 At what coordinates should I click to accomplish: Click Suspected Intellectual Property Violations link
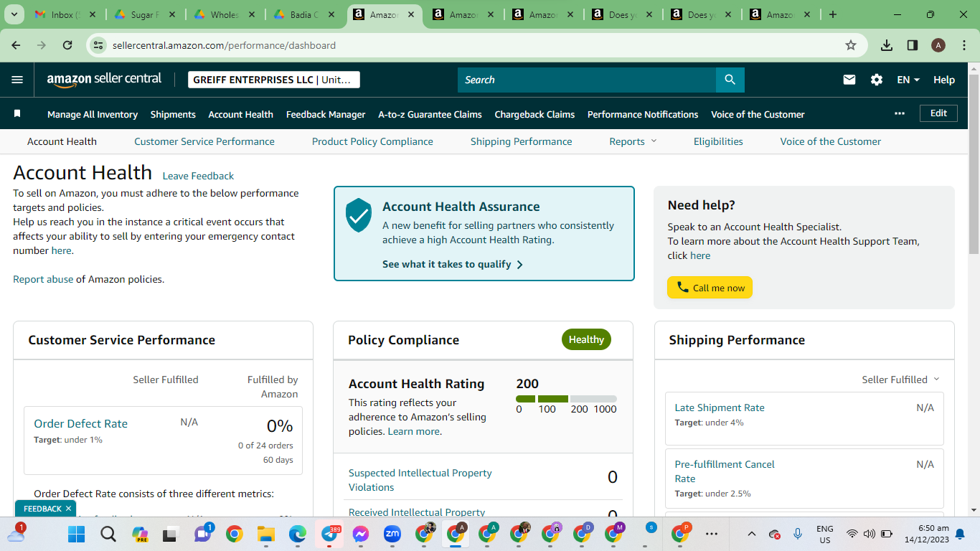tap(420, 480)
